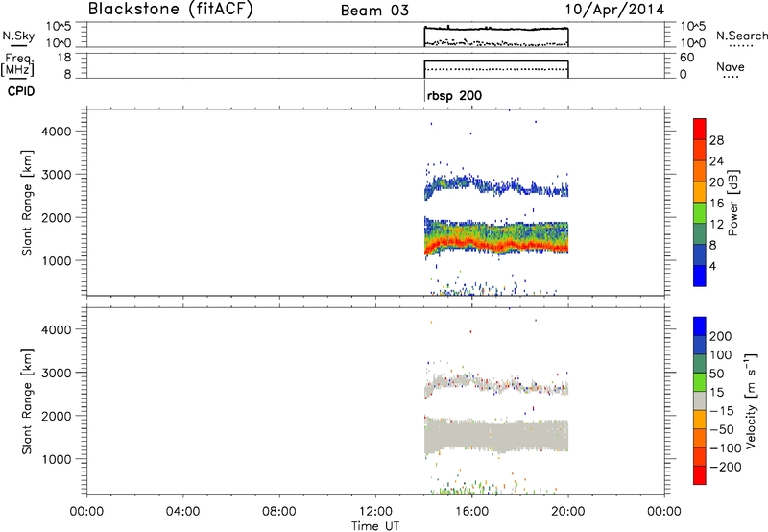768x532 pixels.
Task: Select the 'rbsp 200' CPID annotation
Action: click(454, 95)
